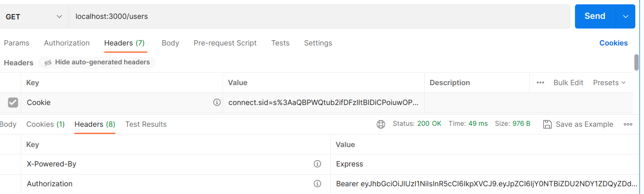Click the globe network icon near Status
644x194 pixels.
click(x=381, y=124)
